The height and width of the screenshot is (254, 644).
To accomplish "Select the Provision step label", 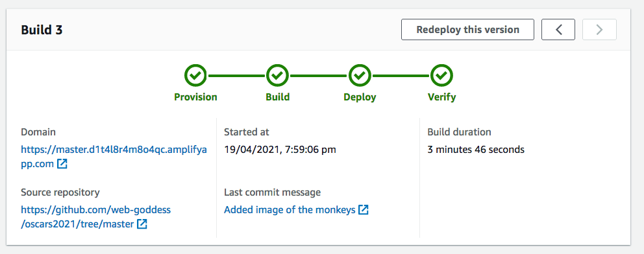I will (195, 97).
